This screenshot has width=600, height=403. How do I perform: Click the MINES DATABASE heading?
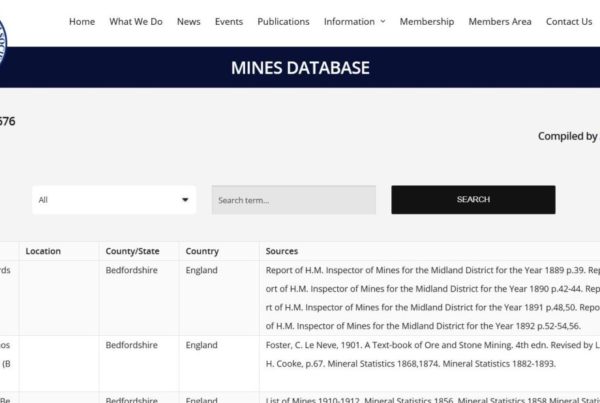[300, 68]
